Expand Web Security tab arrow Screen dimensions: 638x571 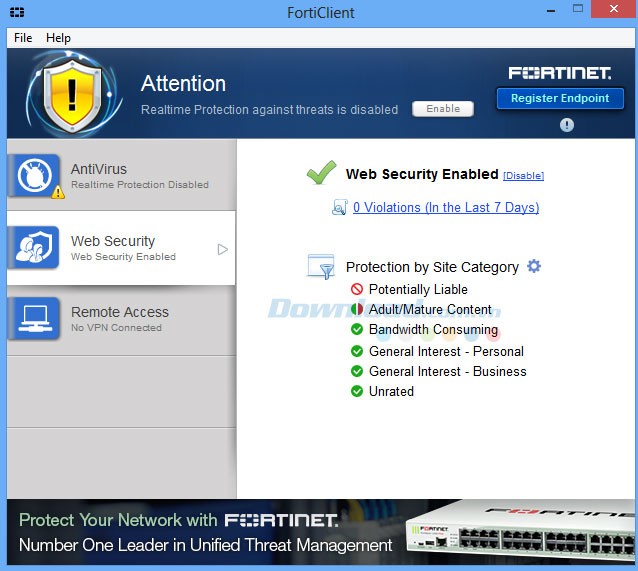click(223, 249)
